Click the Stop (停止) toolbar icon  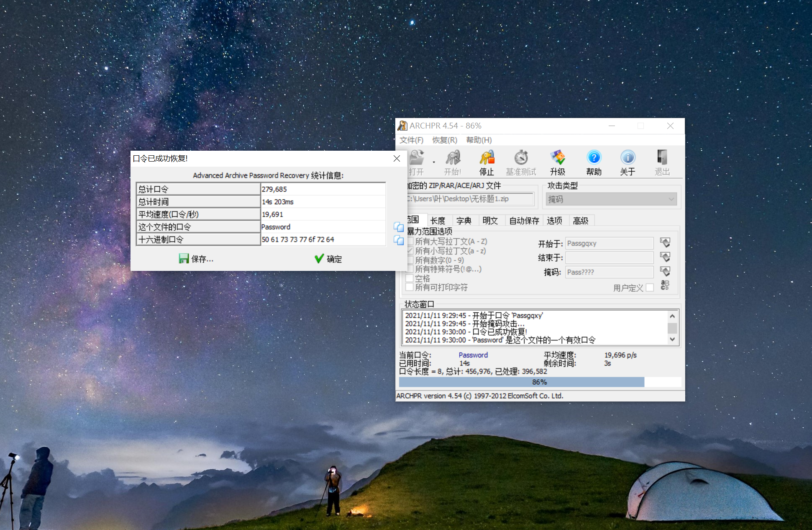487,162
